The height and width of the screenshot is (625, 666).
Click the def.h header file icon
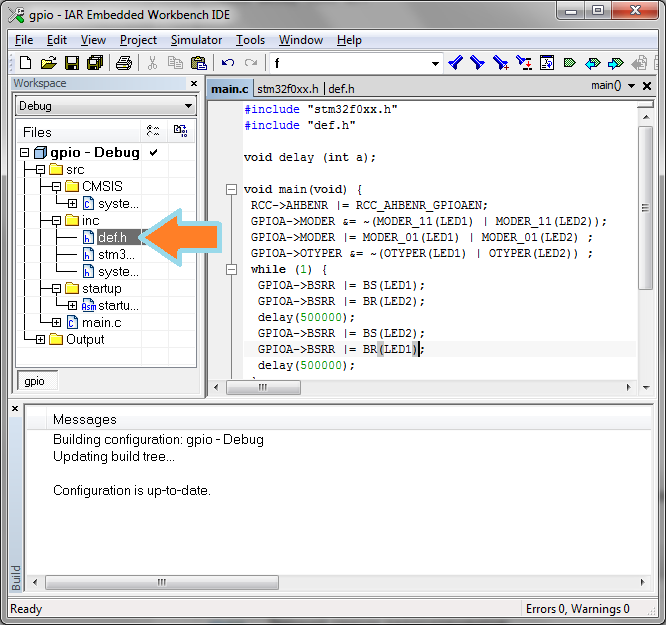[x=88, y=237]
